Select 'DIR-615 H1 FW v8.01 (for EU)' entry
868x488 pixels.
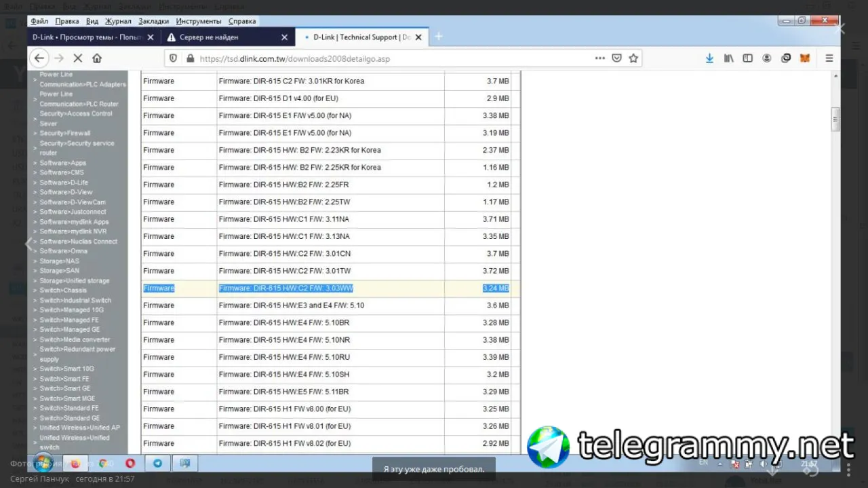click(284, 426)
